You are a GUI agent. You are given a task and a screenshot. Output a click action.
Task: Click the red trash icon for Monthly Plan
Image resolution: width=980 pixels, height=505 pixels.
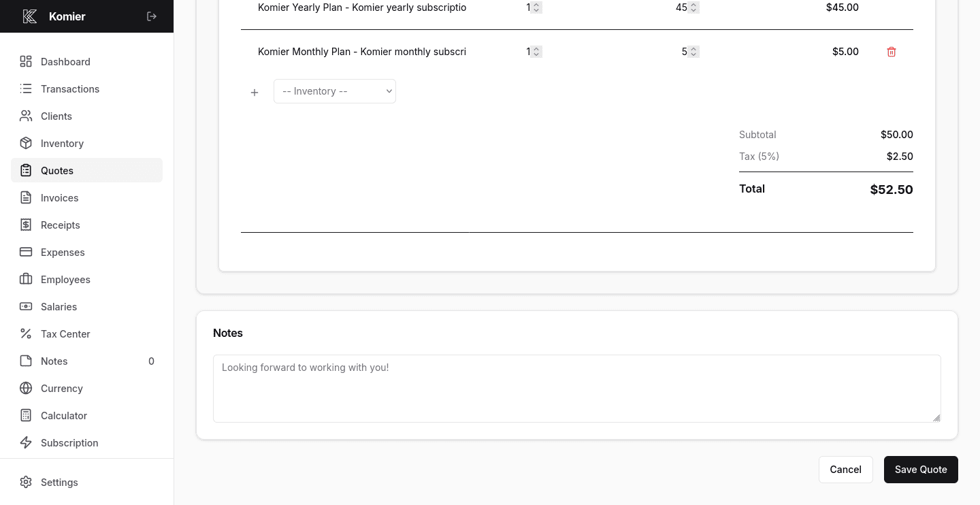892,52
